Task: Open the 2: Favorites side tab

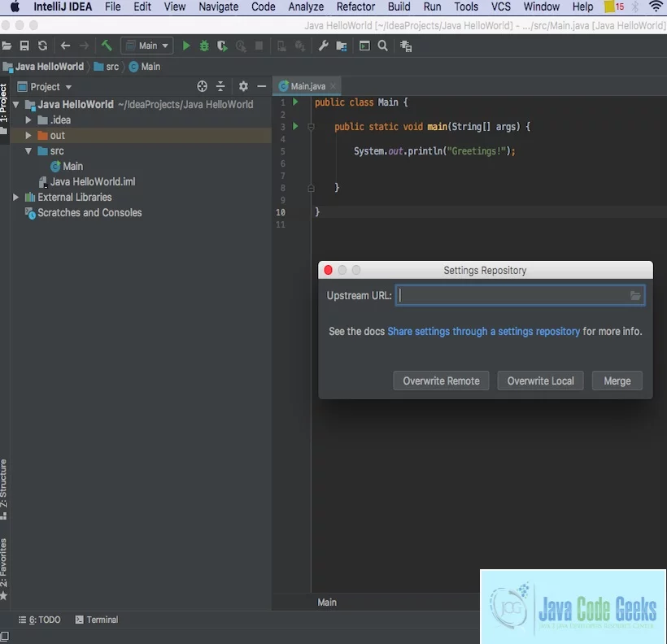Action: point(4,569)
